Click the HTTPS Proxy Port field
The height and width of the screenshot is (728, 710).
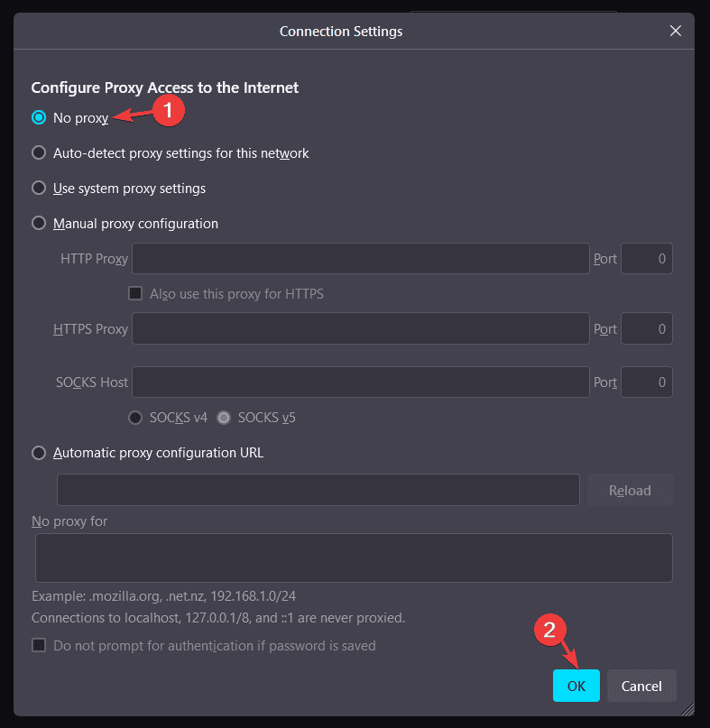point(647,328)
